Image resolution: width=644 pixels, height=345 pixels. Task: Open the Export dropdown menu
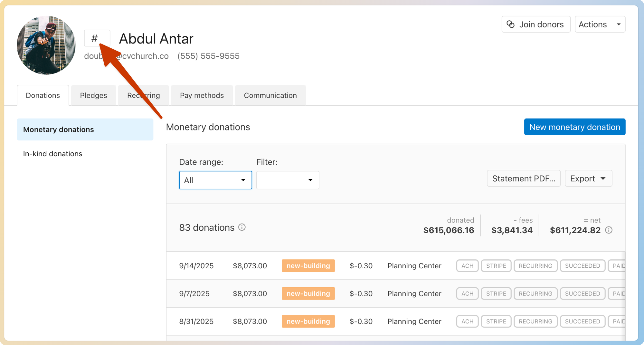pos(588,178)
